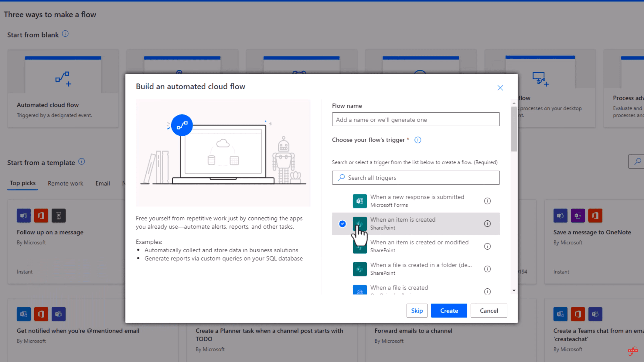Click the hourglass icon on Follow up template
Image resolution: width=644 pixels, height=362 pixels.
59,215
